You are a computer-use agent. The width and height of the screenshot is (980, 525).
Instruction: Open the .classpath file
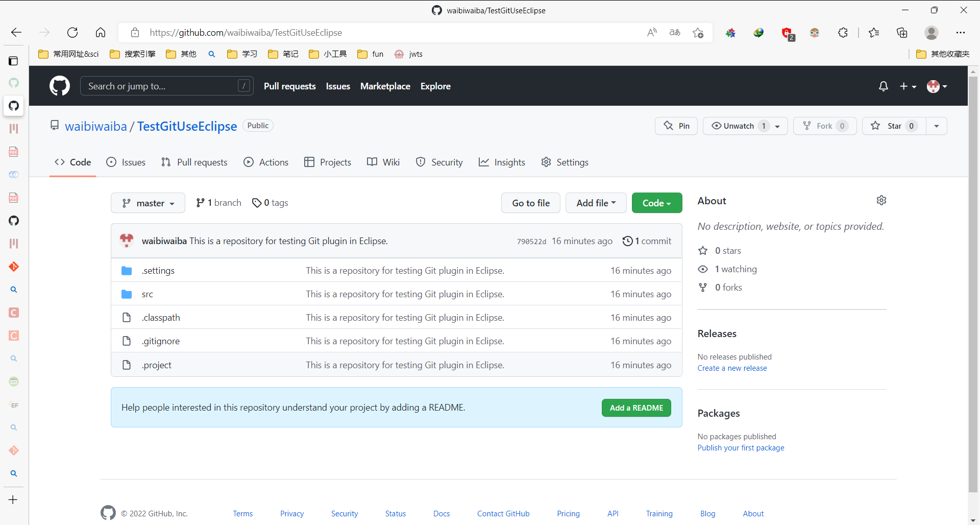(161, 318)
